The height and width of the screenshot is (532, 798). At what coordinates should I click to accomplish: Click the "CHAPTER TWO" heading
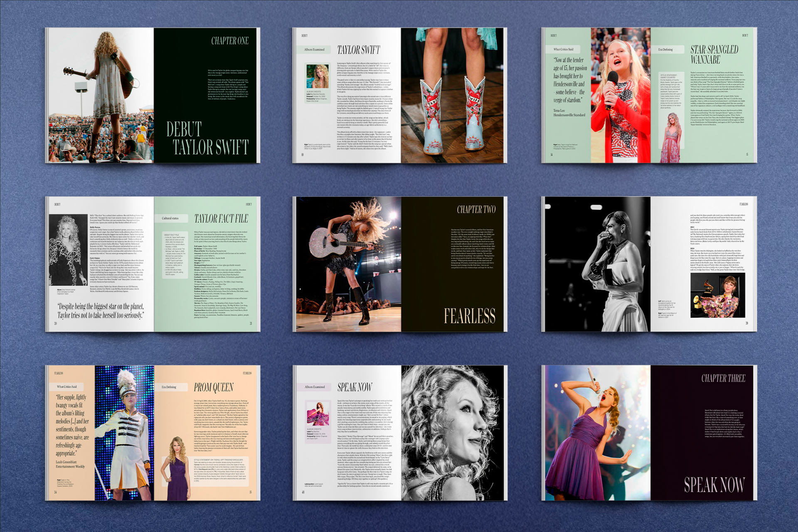pos(476,209)
